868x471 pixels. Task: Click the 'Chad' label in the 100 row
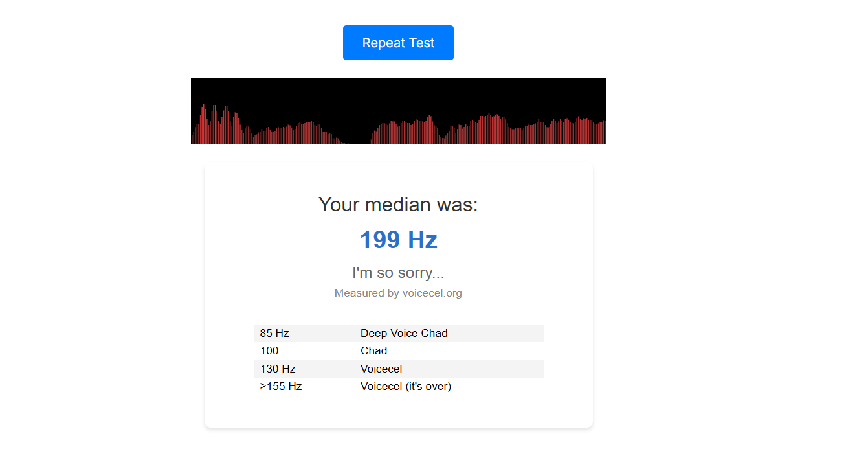[x=373, y=351]
